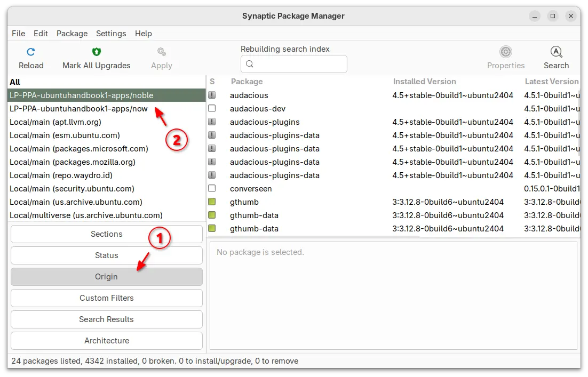The height and width of the screenshot is (377, 588).
Task: Show the Custom Filters view
Action: click(x=107, y=298)
